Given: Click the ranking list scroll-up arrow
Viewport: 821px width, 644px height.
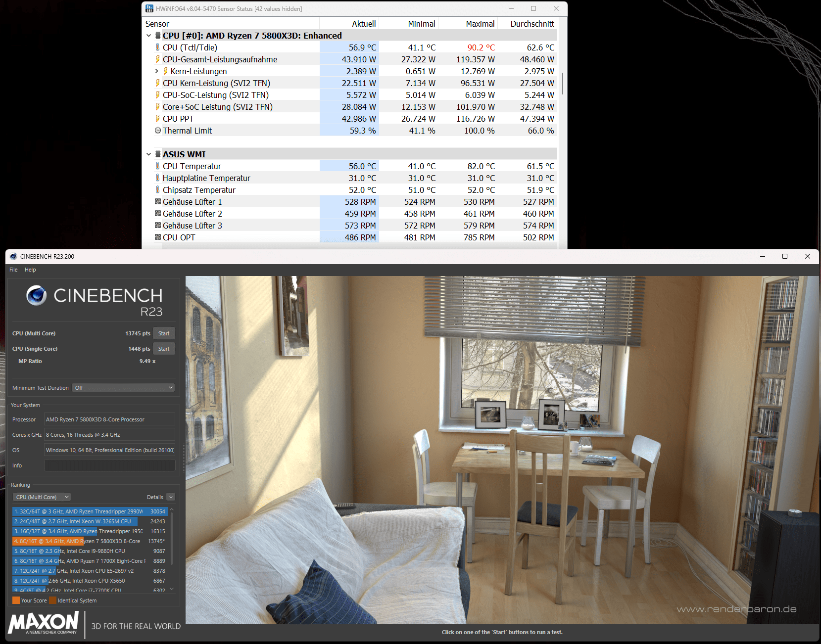Looking at the screenshot, I should pos(172,509).
